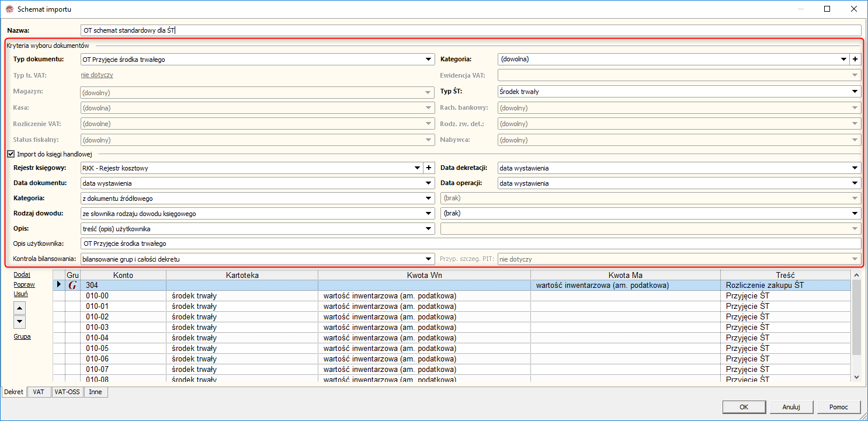The height and width of the screenshot is (421, 868).
Task: Click the Dodaj link
Action: tap(22, 274)
